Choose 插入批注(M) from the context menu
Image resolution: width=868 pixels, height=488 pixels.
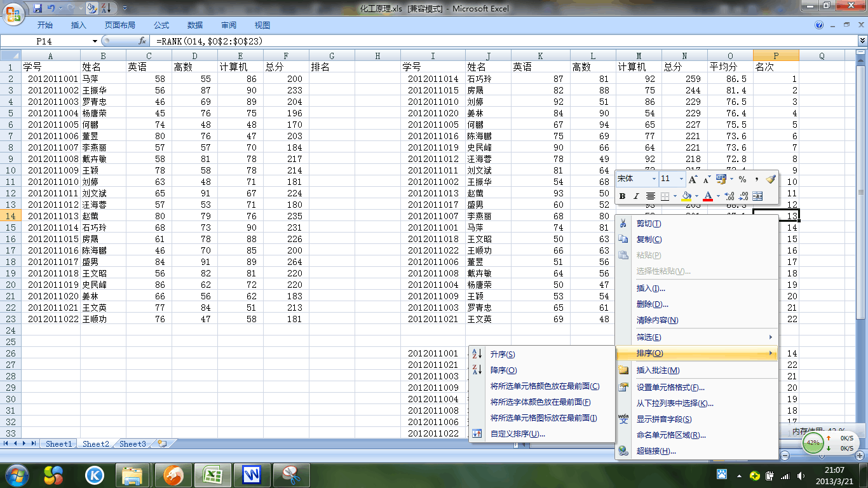tap(696, 370)
